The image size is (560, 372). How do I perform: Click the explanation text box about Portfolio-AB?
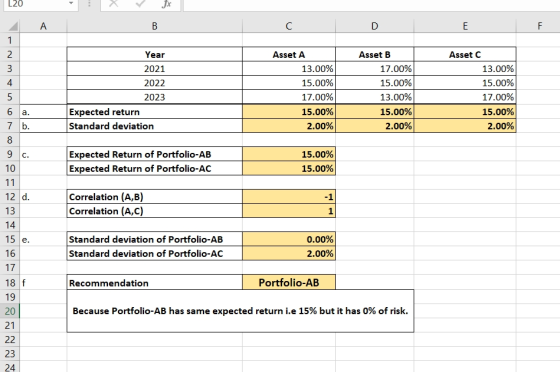coord(240,311)
